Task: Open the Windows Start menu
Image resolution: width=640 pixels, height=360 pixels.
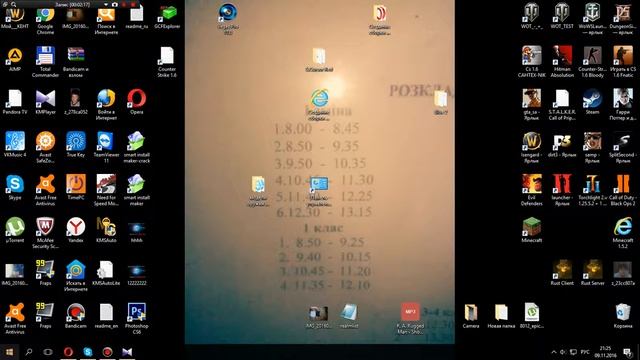Action: click(9, 352)
